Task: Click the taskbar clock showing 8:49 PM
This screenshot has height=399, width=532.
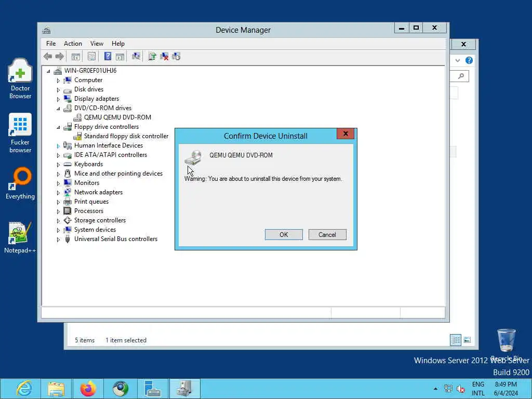Action: 506,389
